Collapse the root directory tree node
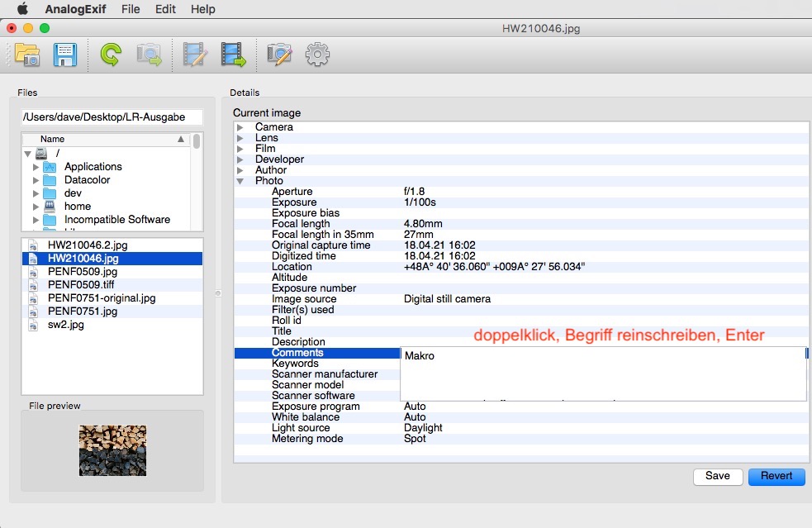 click(x=28, y=154)
